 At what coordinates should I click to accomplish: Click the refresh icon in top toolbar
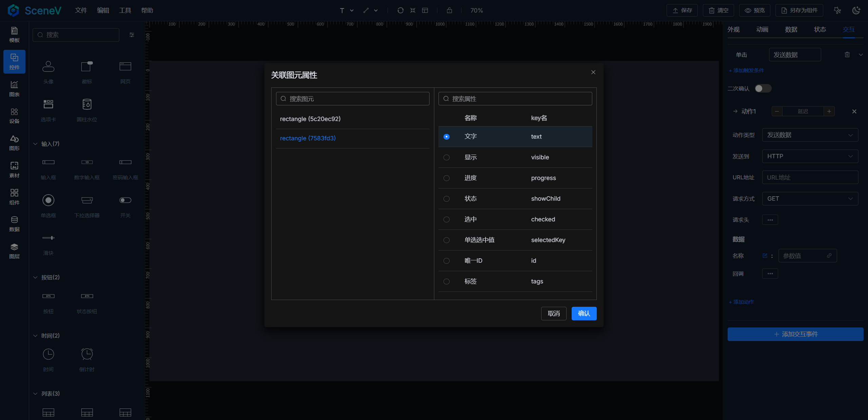400,11
